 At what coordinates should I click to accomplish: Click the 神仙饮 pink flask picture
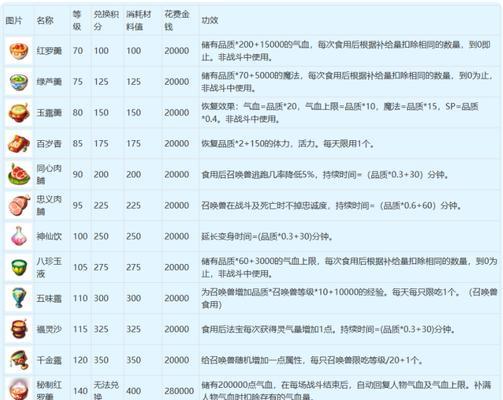(x=19, y=237)
